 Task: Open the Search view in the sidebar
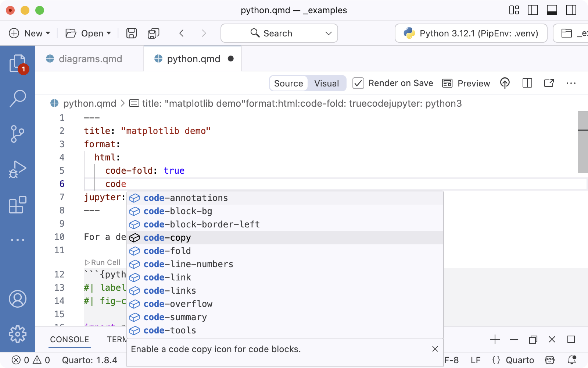(18, 98)
